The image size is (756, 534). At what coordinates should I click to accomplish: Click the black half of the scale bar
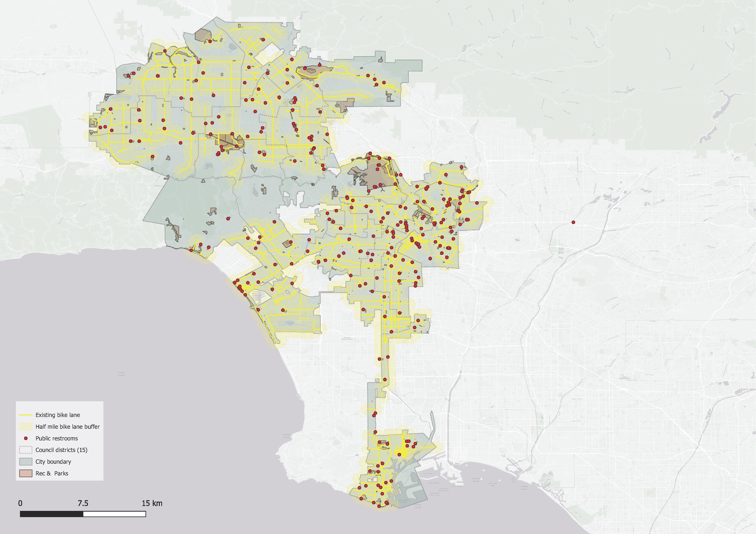[51, 514]
